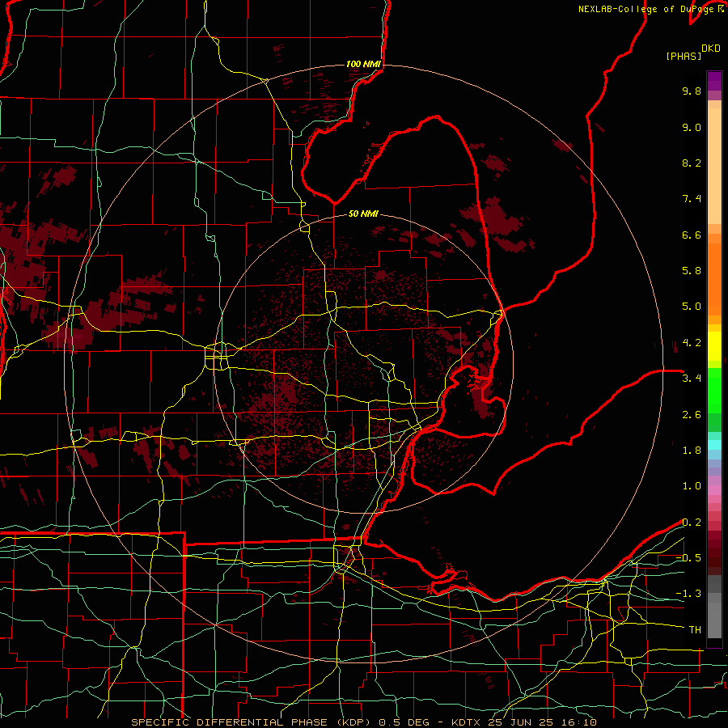728x728 pixels.
Task: Click the 1.0 legend value
Action: [692, 486]
